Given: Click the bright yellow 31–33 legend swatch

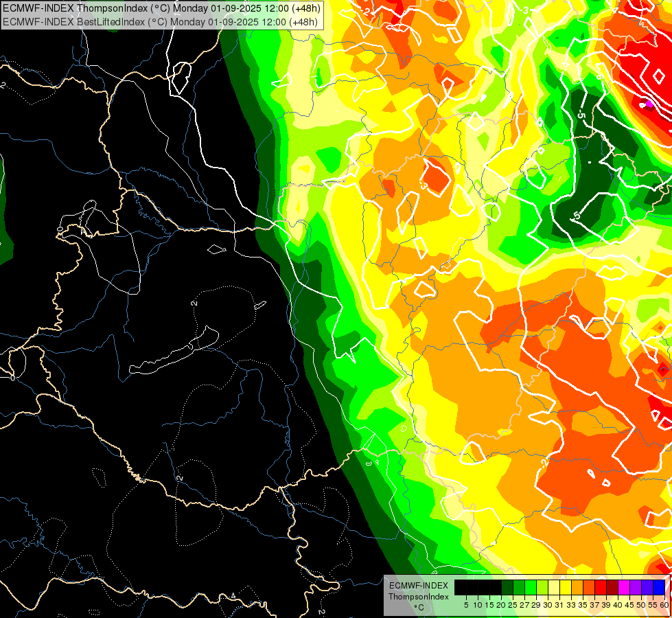Looking at the screenshot, I should (x=566, y=587).
